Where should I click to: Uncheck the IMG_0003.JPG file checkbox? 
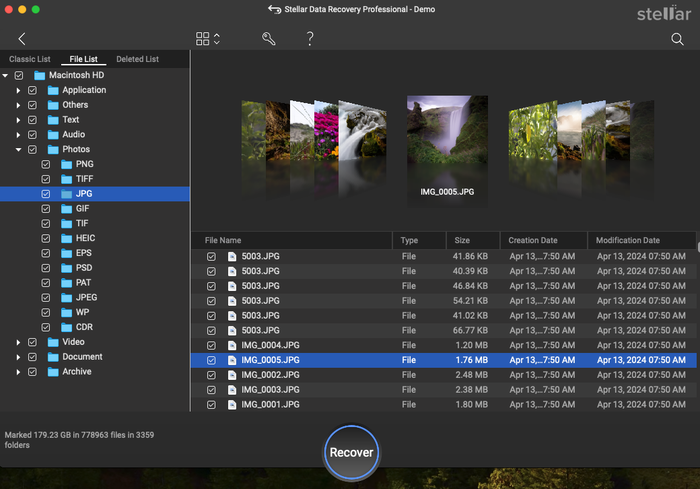pos(211,390)
